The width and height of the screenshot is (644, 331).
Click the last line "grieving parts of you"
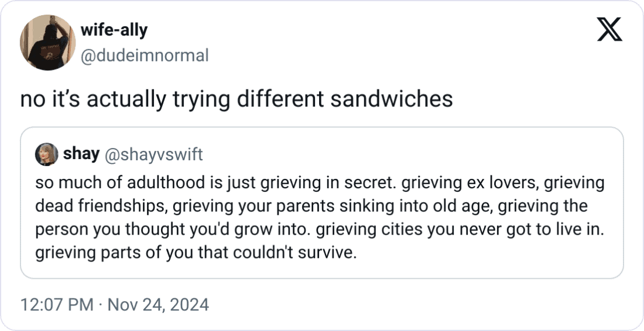[196, 253]
